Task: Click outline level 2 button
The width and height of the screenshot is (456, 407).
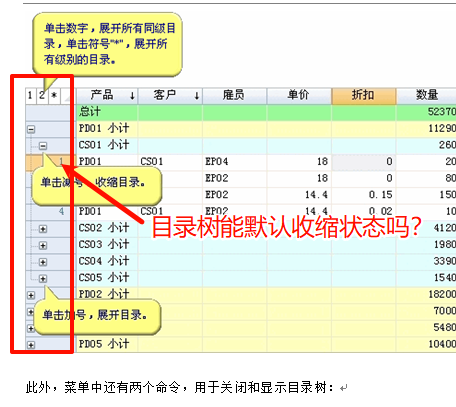Action: tap(42, 96)
